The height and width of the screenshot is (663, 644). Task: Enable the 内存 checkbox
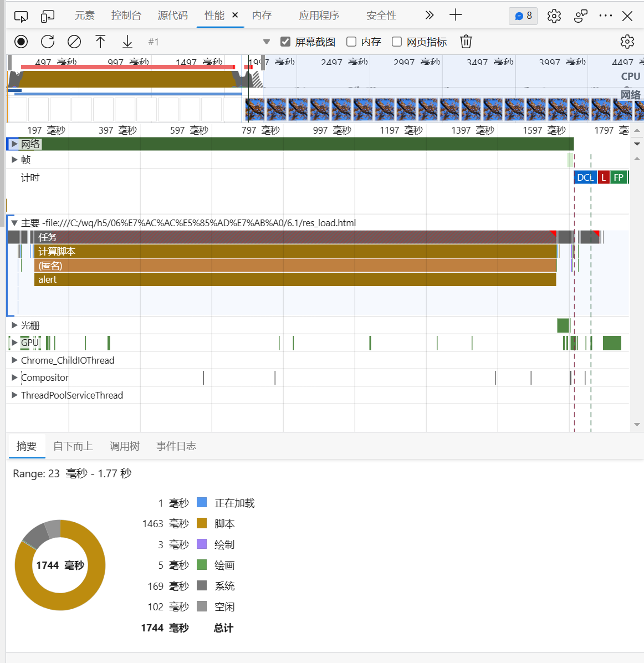click(351, 42)
